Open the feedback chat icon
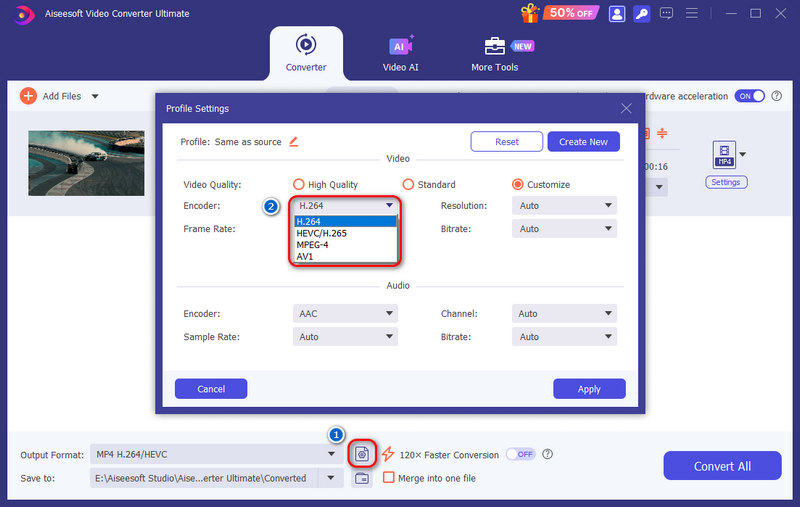This screenshot has width=800, height=507. coord(666,14)
